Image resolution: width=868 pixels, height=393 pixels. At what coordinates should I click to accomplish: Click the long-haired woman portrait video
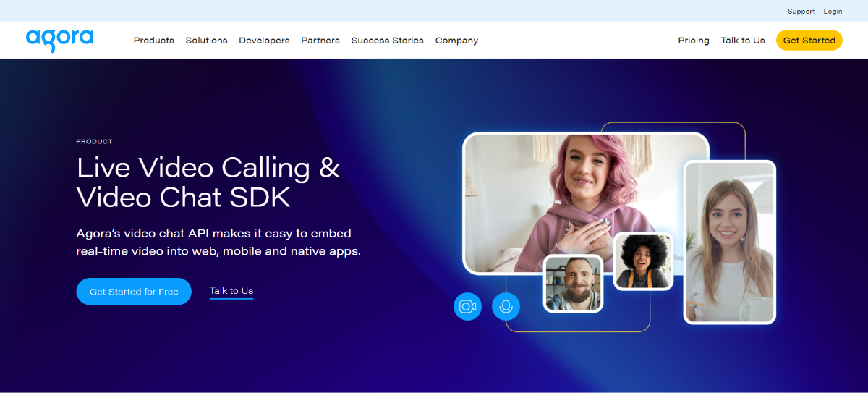point(729,242)
